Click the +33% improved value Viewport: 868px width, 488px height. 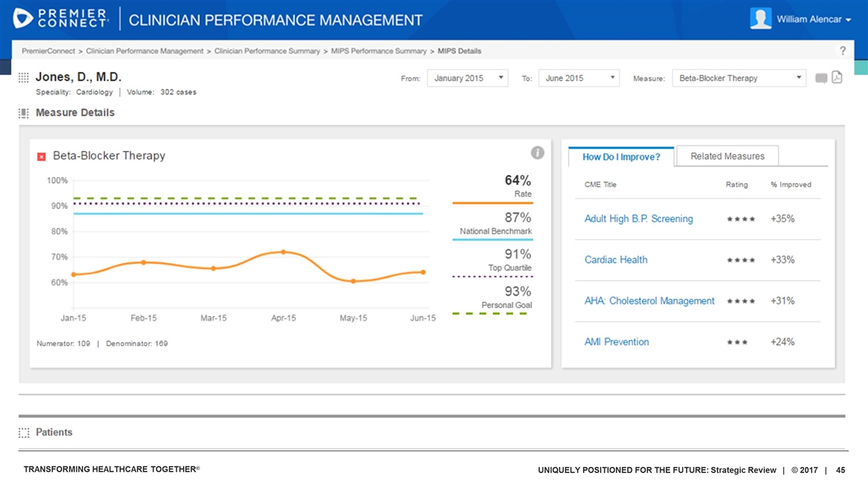pyautogui.click(x=783, y=260)
